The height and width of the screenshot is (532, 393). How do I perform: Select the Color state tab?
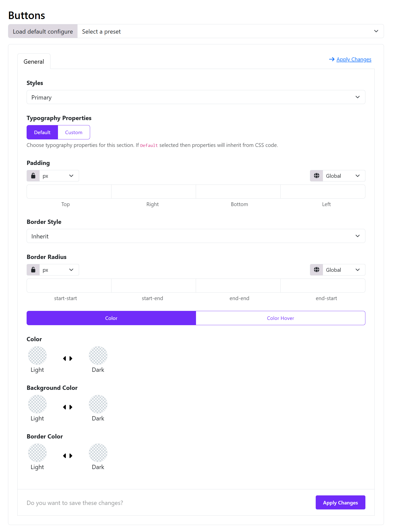(111, 318)
